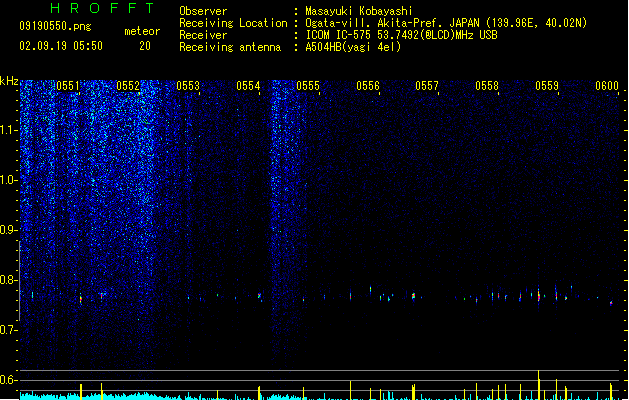The width and height of the screenshot is (629, 400).
Task: Click the HROFFT title text
Action: point(102,8)
